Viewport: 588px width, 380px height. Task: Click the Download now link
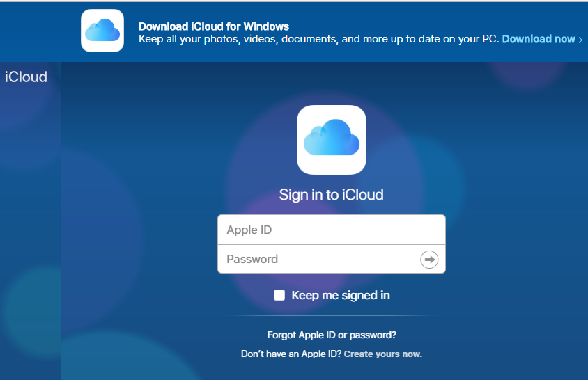[539, 39]
